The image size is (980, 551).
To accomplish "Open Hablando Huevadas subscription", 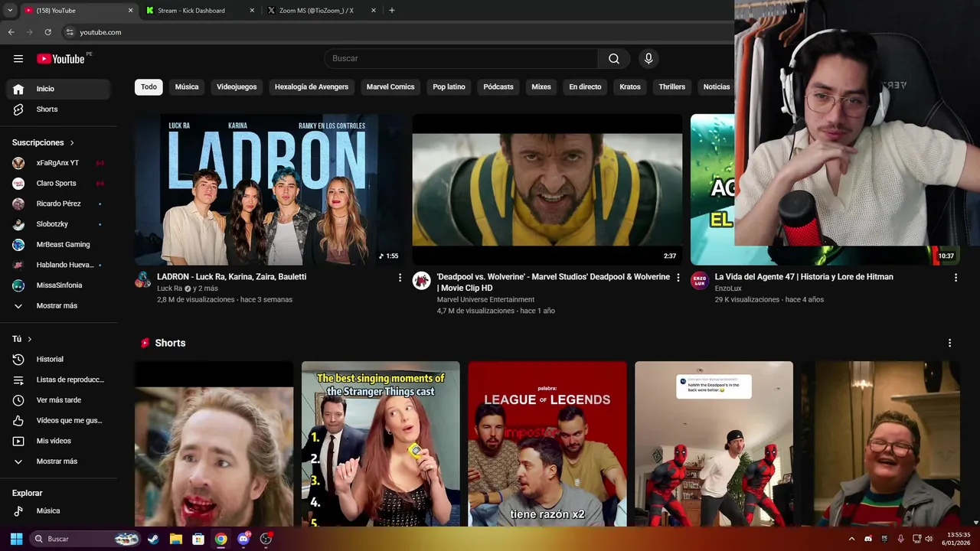I will tap(59, 265).
